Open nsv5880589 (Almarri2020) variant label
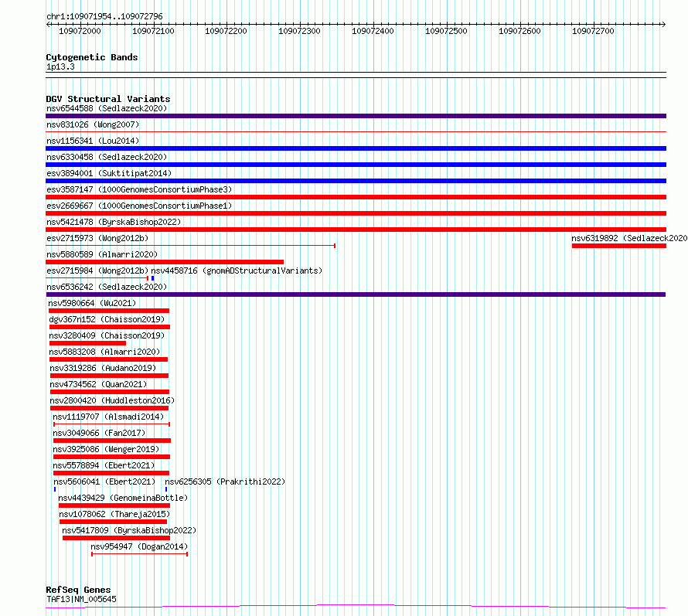 pyautogui.click(x=102, y=254)
